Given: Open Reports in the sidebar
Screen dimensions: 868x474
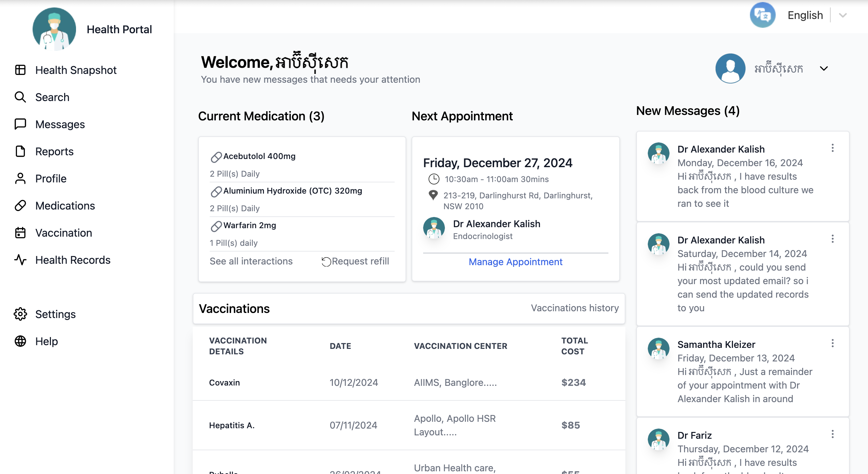Looking at the screenshot, I should click(54, 151).
